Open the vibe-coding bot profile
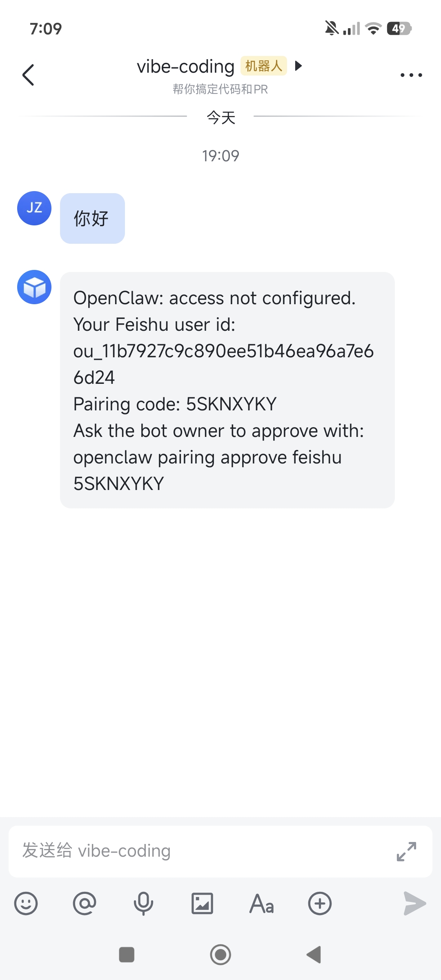The height and width of the screenshot is (980, 441). pyautogui.click(x=185, y=66)
